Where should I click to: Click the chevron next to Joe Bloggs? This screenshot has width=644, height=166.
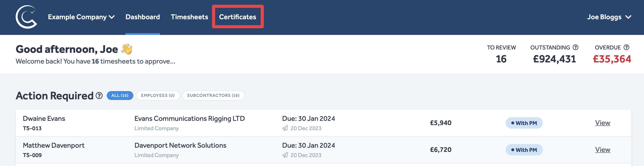tap(628, 17)
